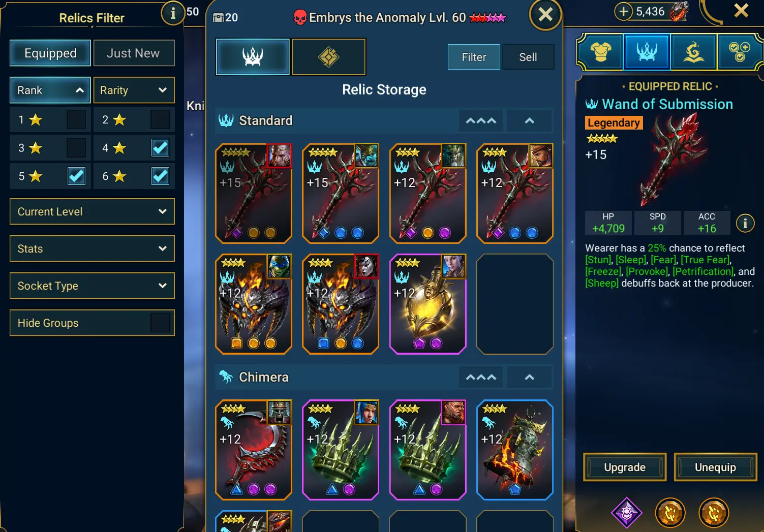Switch to the Just New tab
Screen dimensions: 764x532
click(x=134, y=53)
